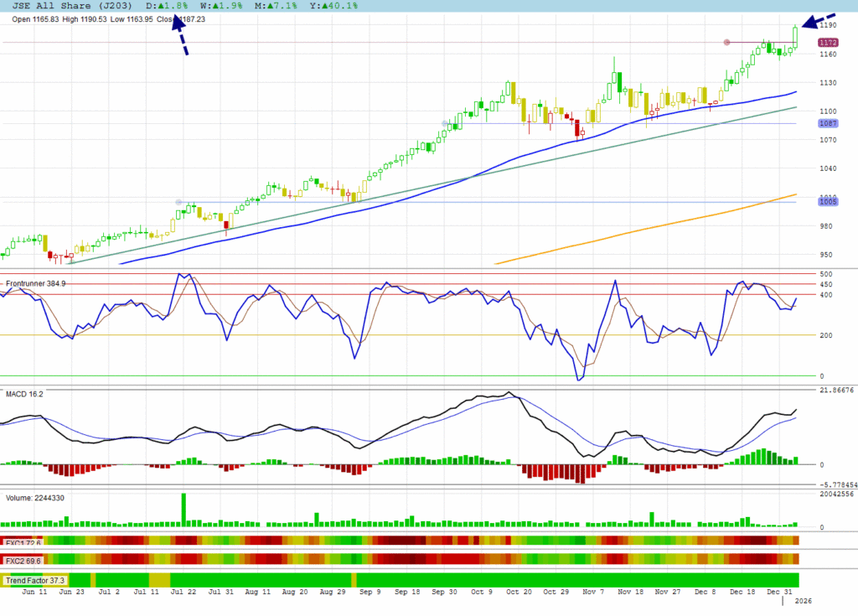
Task: Click the 1172 price level tag
Action: coord(828,43)
